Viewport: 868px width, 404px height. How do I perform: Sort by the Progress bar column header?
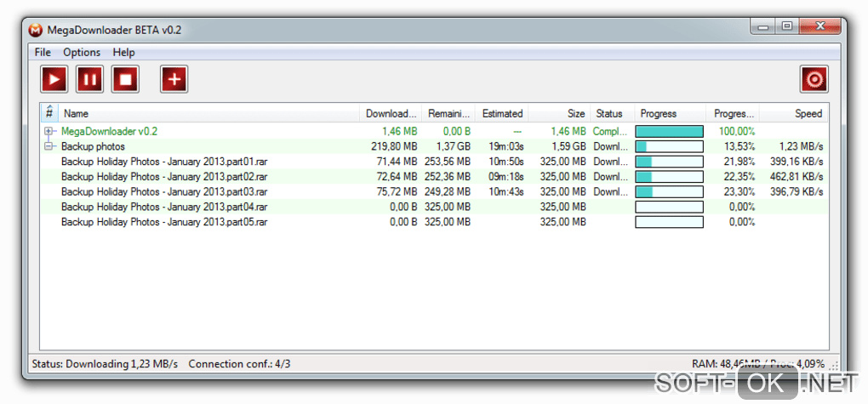670,113
